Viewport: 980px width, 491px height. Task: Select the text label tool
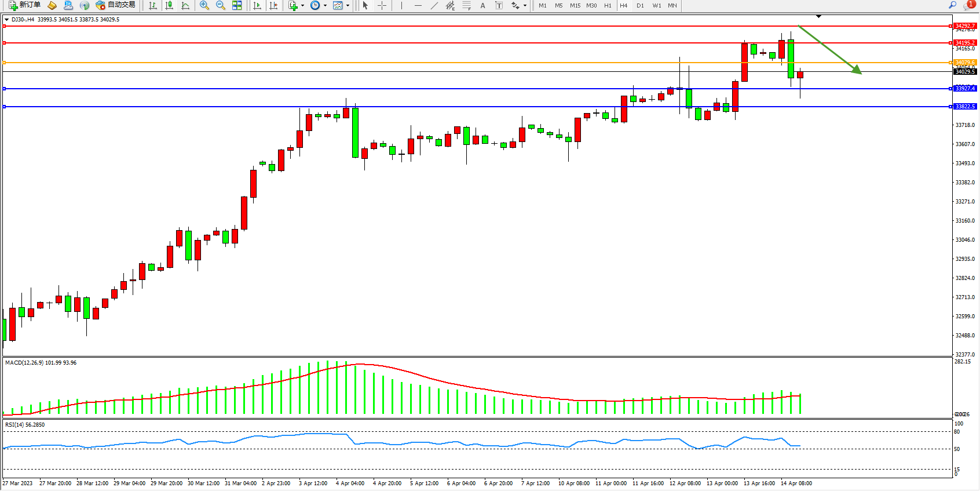[x=482, y=5]
